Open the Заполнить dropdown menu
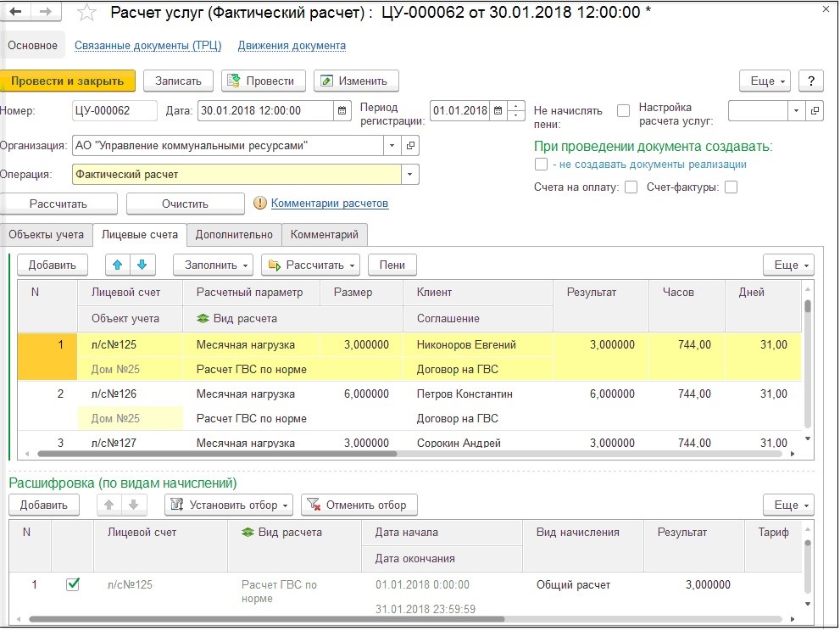840x631 pixels. pyautogui.click(x=218, y=265)
